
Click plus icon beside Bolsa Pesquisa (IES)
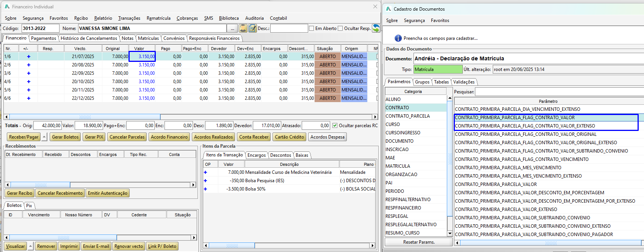tap(205, 181)
